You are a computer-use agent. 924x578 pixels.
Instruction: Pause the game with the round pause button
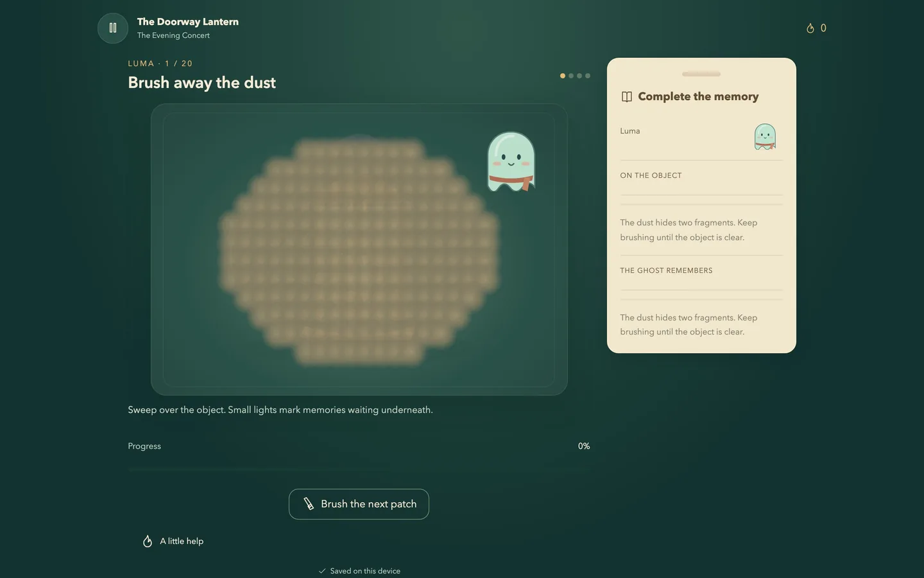point(113,28)
